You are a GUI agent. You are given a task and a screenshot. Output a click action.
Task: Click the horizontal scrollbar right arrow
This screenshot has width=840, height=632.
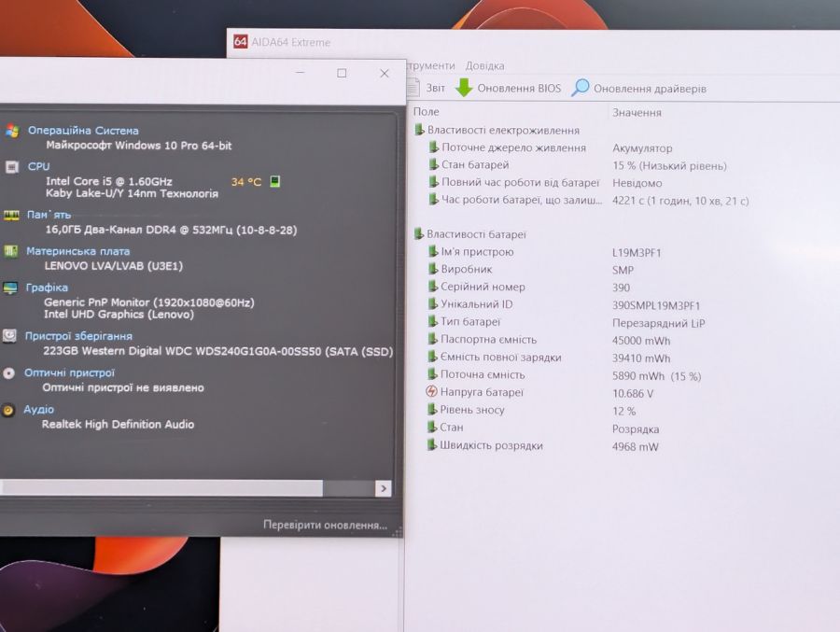tap(383, 488)
